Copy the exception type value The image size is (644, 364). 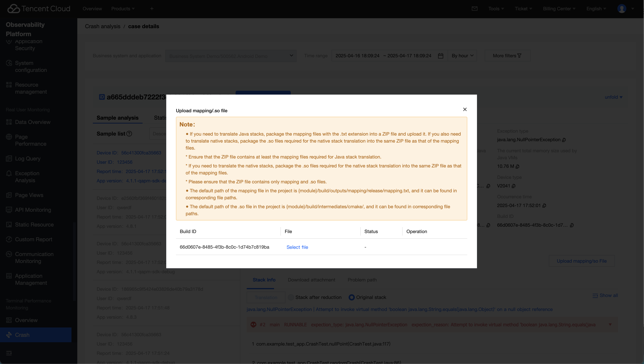(564, 140)
